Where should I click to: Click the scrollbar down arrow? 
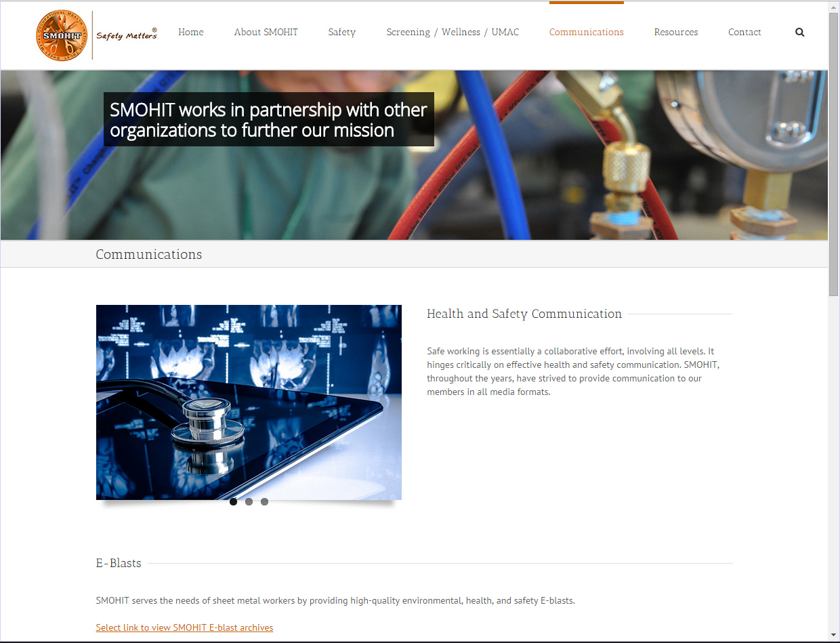point(833,636)
